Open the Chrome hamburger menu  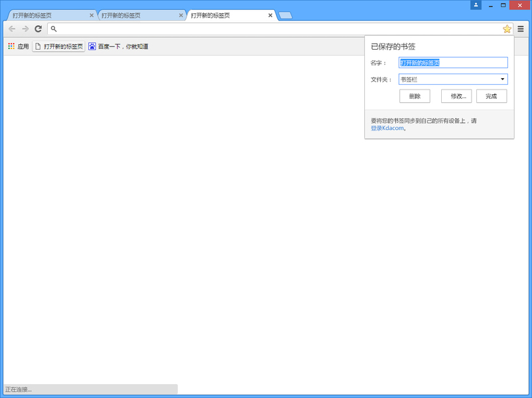[x=521, y=29]
